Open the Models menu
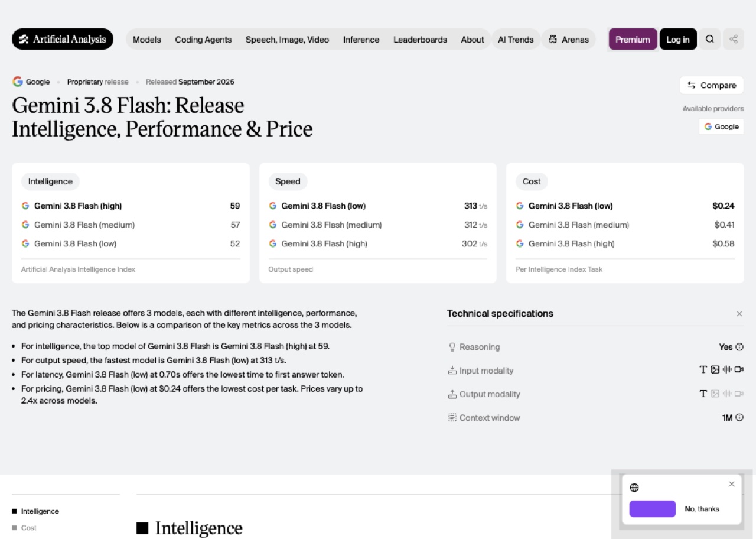Screen dimensions: 756x539 click(147, 40)
